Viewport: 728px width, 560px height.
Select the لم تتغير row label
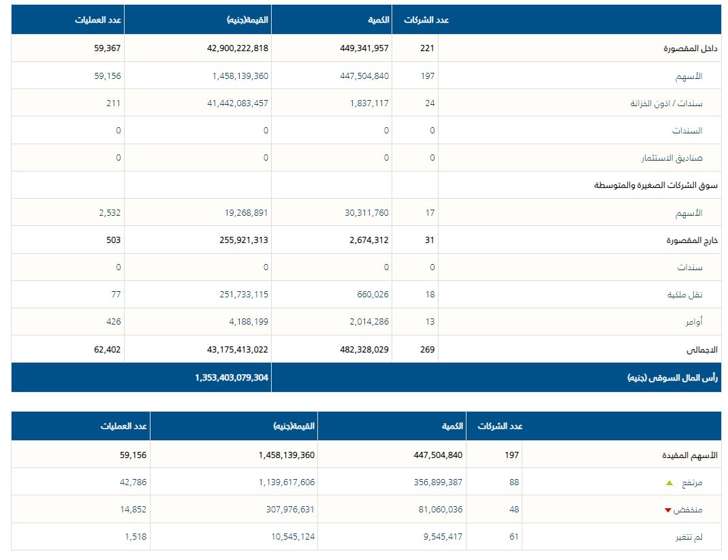click(x=689, y=537)
